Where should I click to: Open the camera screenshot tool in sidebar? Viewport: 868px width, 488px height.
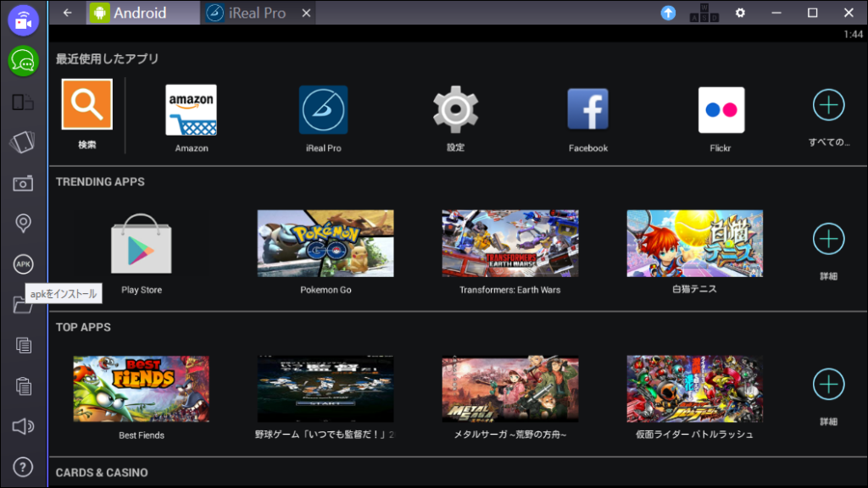tap(23, 183)
